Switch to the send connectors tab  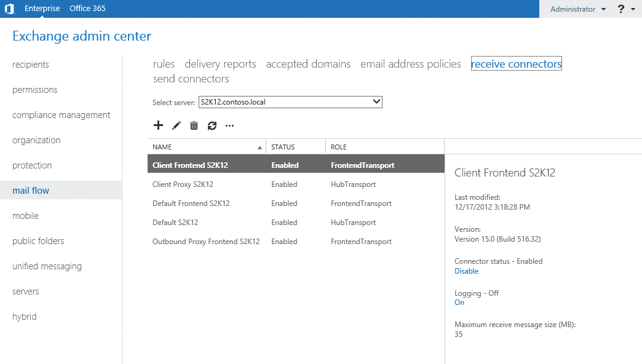click(191, 78)
